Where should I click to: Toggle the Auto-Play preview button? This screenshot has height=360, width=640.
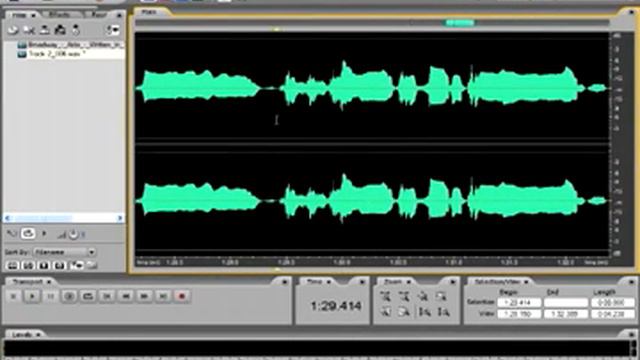coord(12,234)
